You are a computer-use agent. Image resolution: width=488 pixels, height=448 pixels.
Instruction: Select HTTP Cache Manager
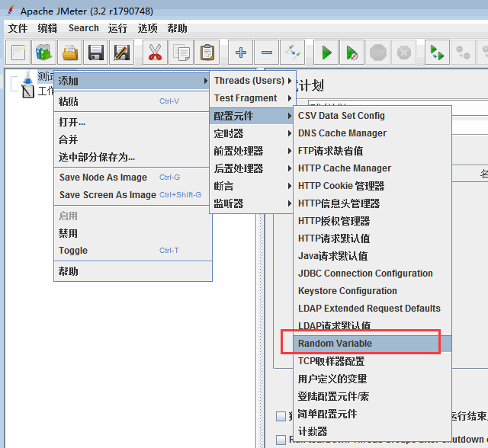coord(373,168)
